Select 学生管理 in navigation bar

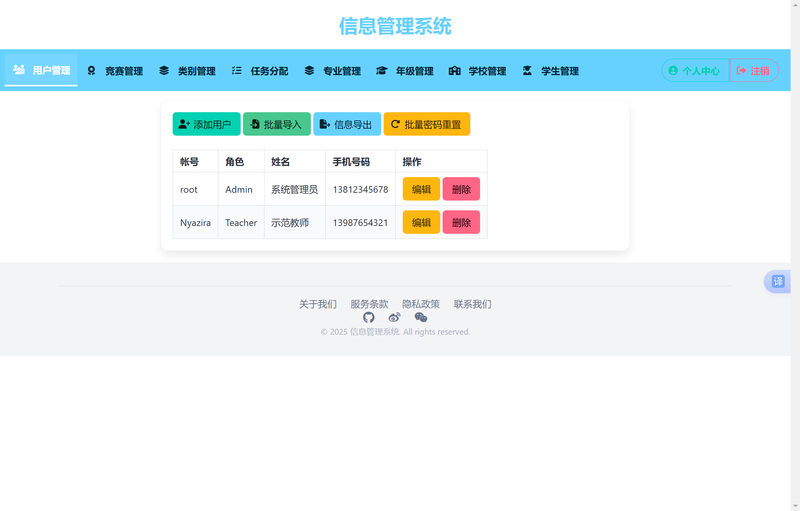click(551, 71)
